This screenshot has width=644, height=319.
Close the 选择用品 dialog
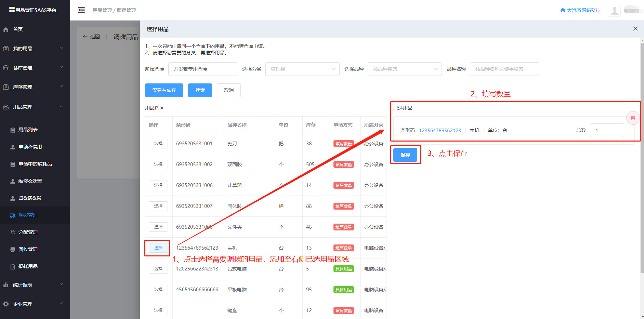pyautogui.click(x=635, y=29)
